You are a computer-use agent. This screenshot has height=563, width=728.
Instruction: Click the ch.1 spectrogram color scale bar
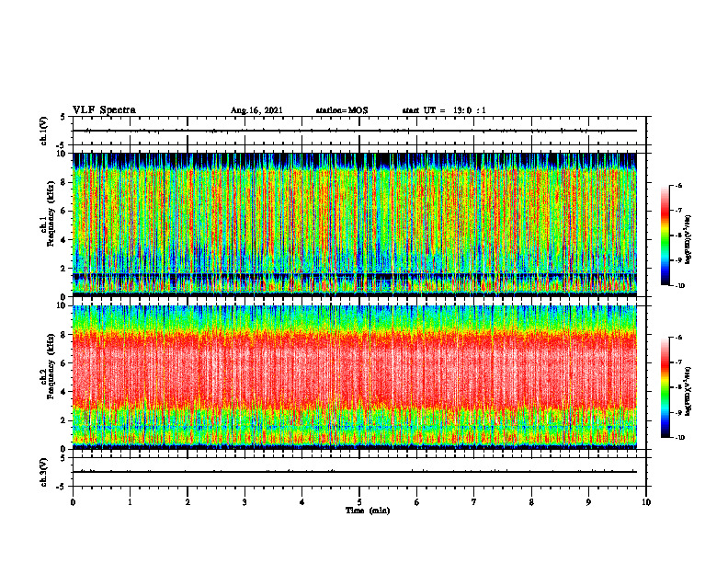pyautogui.click(x=665, y=236)
